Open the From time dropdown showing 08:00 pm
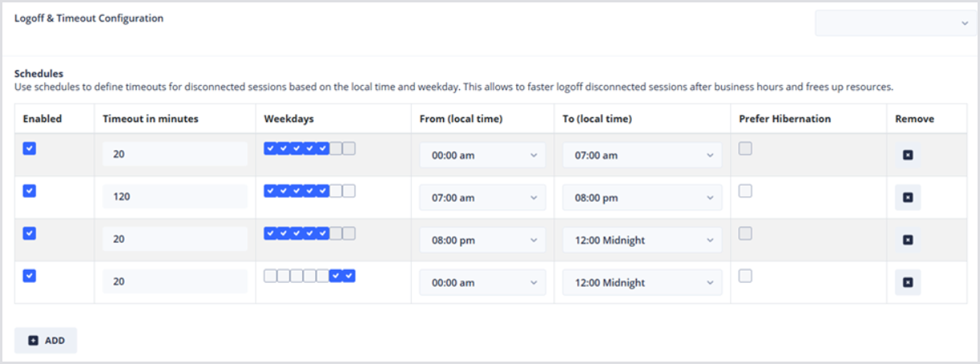 tap(482, 239)
